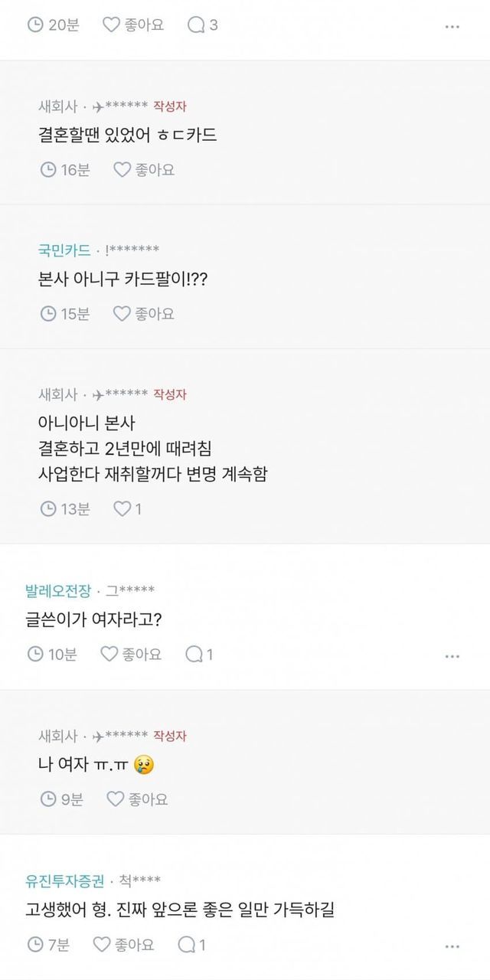Image resolution: width=490 pixels, height=980 pixels.
Task: Tap the comment text '고생했어 형. 진짜 앞으론'
Action: (x=179, y=910)
